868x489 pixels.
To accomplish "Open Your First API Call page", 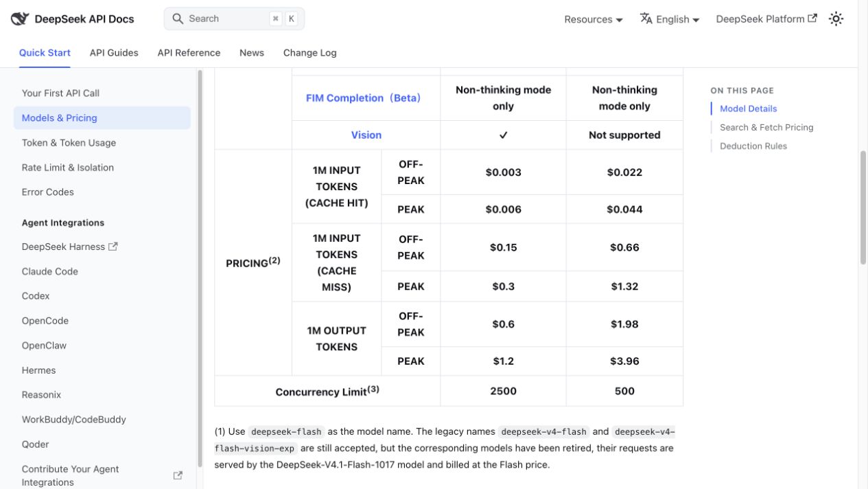I will 102,93.
